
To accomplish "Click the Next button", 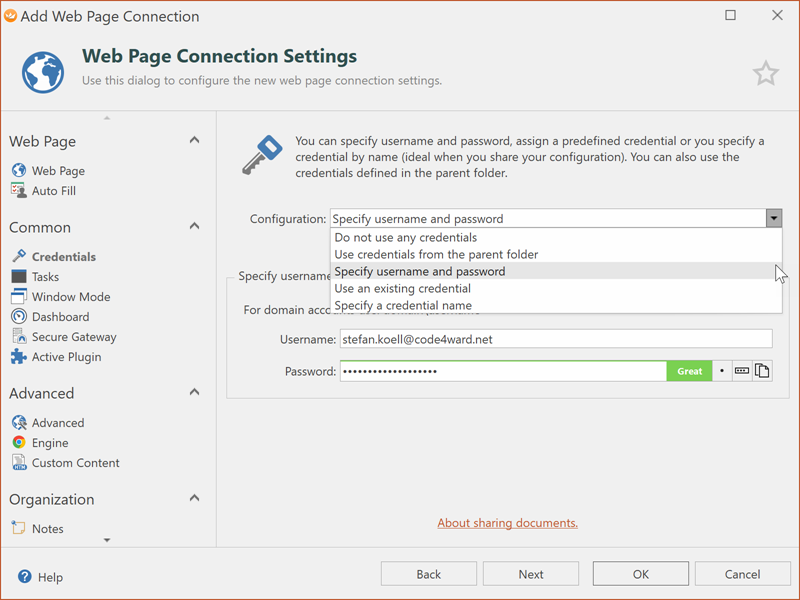I will [x=531, y=574].
